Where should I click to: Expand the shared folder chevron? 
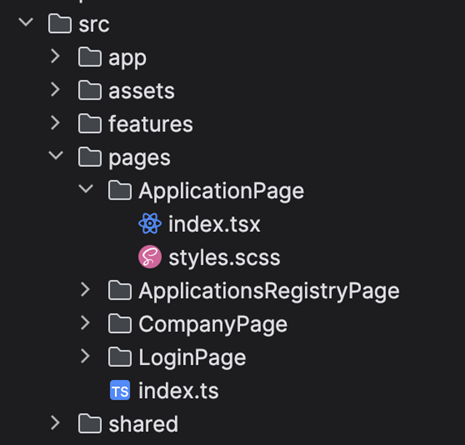coord(55,423)
